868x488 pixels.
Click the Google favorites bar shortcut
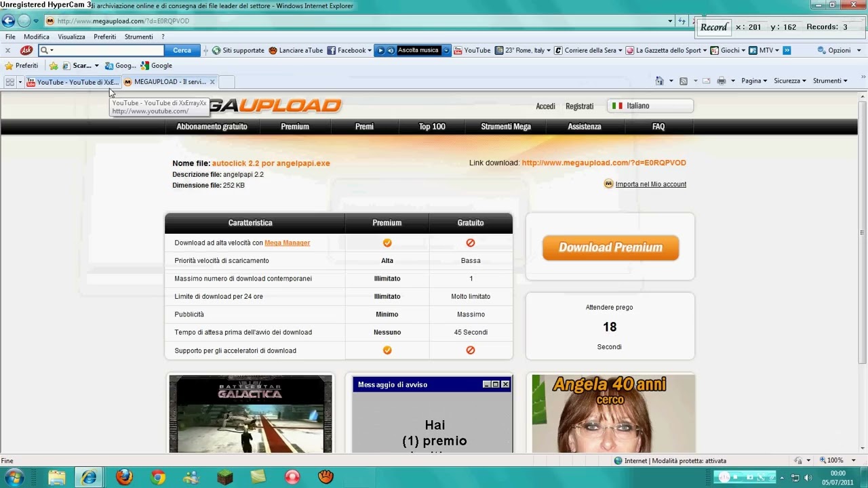tap(156, 66)
